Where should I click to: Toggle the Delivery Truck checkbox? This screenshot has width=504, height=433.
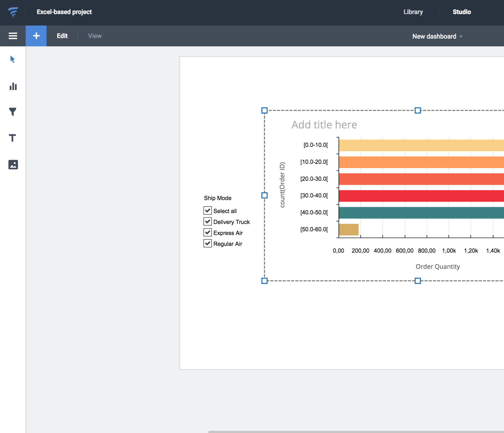tap(208, 222)
